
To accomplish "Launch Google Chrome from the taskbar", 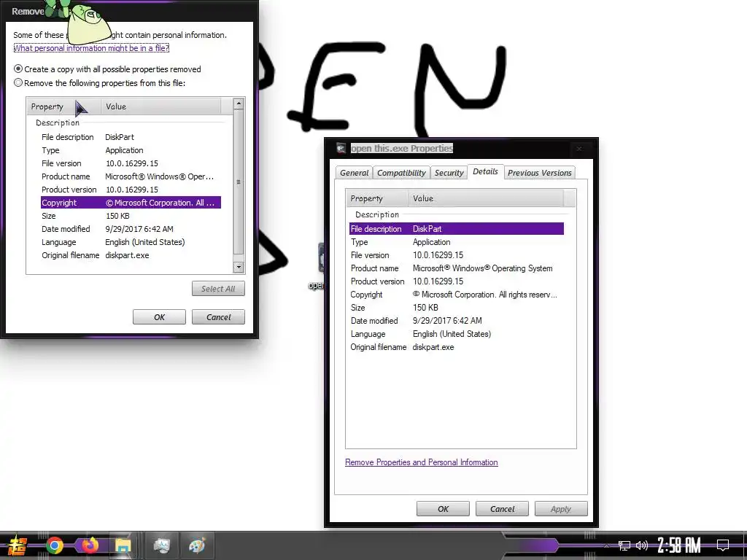I will [54, 545].
